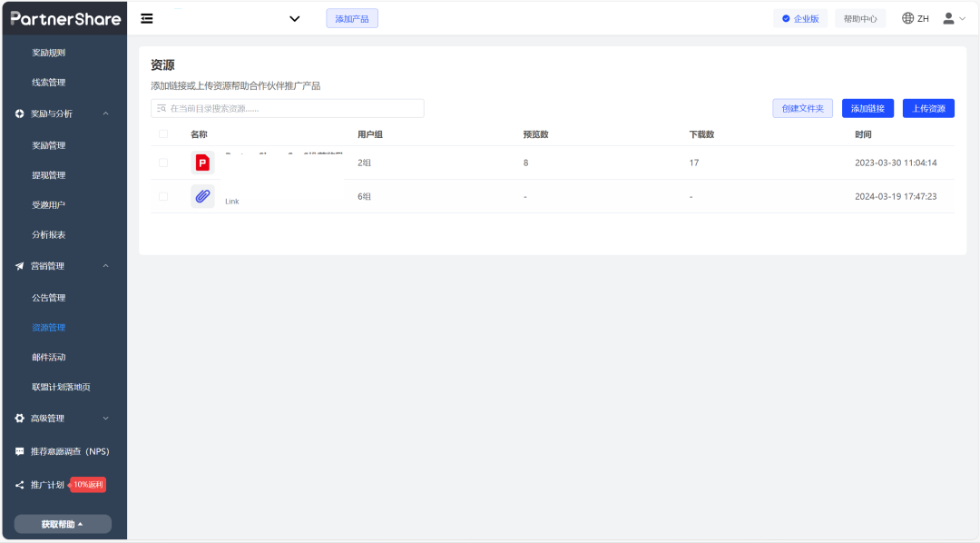980x543 pixels.
Task: Click the 添加链接 button
Action: (867, 108)
